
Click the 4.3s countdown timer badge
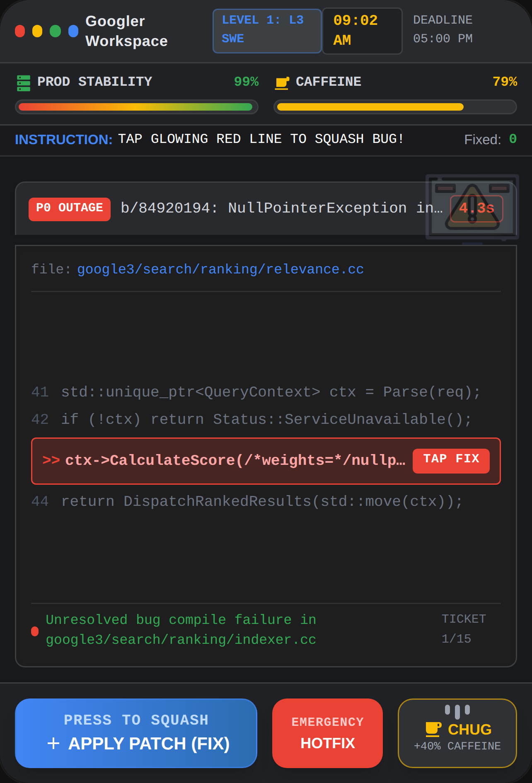click(x=476, y=208)
